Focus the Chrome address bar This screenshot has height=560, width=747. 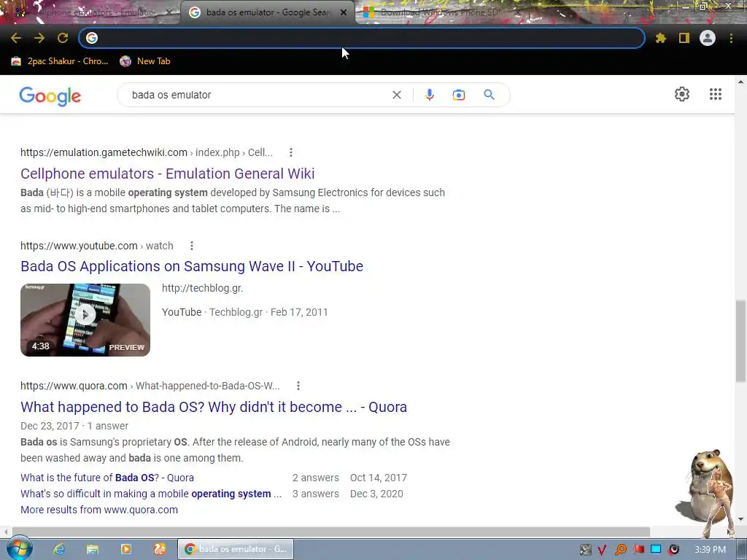[x=362, y=38]
